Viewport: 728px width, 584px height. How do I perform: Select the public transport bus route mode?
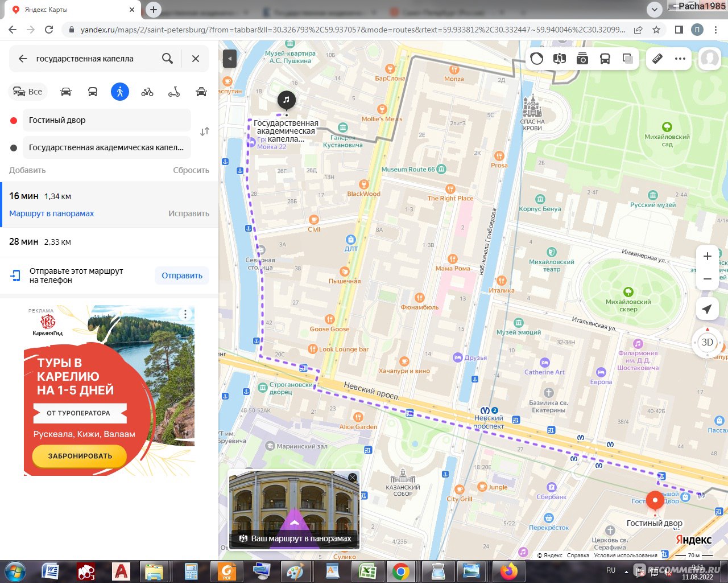point(93,92)
